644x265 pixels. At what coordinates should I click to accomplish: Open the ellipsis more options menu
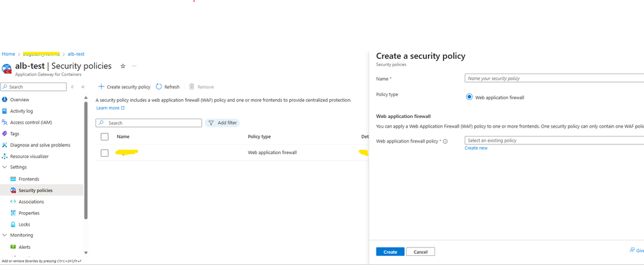point(134,66)
